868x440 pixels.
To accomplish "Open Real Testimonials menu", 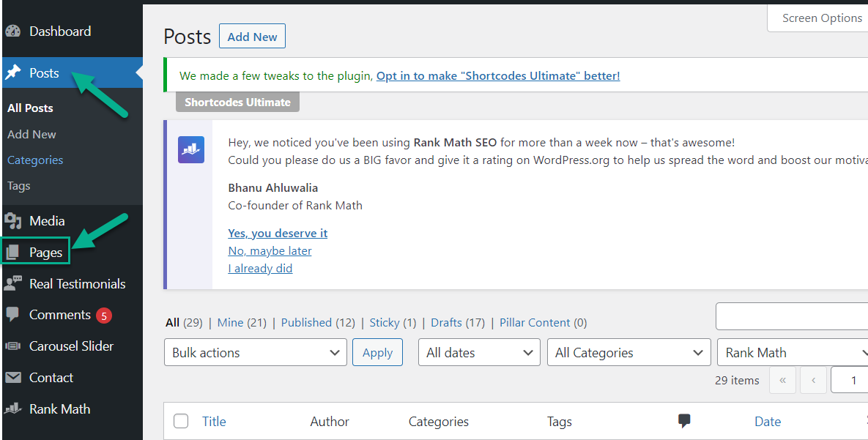I will tap(77, 283).
